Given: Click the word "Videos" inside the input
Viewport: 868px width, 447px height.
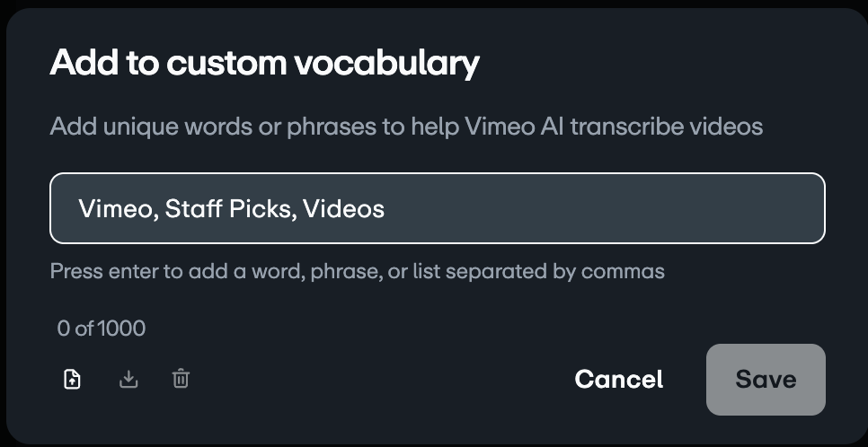Looking at the screenshot, I should pos(343,209).
